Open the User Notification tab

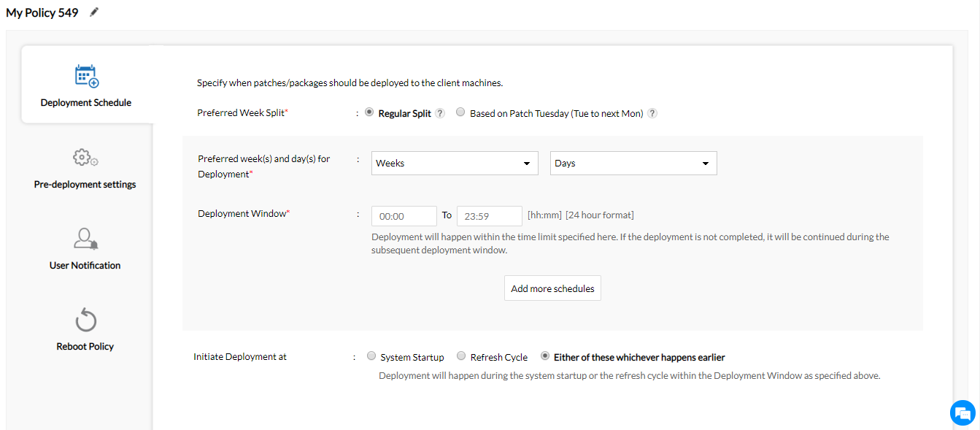point(85,265)
